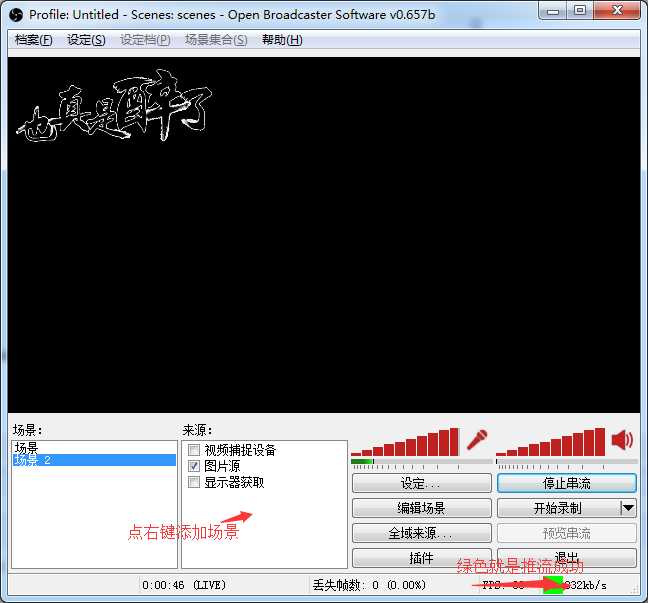
Task: Close the OBS window
Action: tap(617, 10)
